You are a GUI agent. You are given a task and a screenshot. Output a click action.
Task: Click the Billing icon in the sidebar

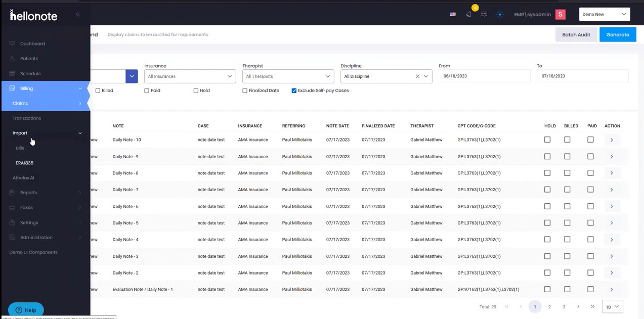(x=12, y=88)
